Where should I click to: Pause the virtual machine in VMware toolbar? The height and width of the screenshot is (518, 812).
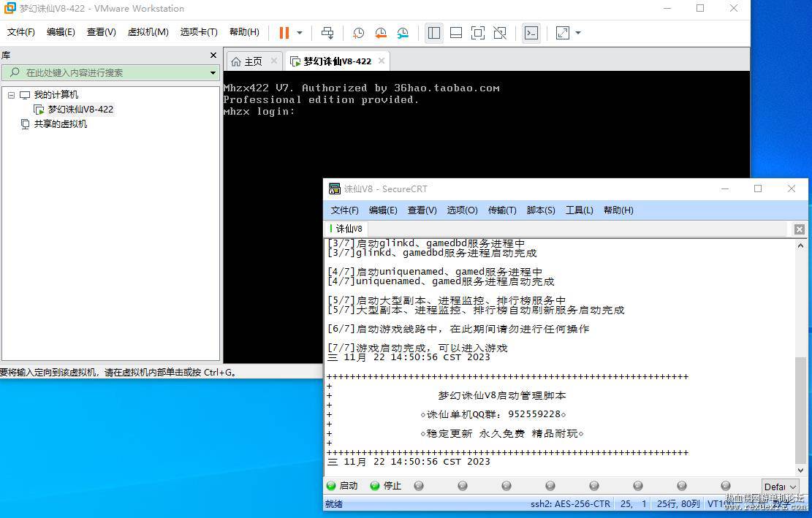click(284, 33)
